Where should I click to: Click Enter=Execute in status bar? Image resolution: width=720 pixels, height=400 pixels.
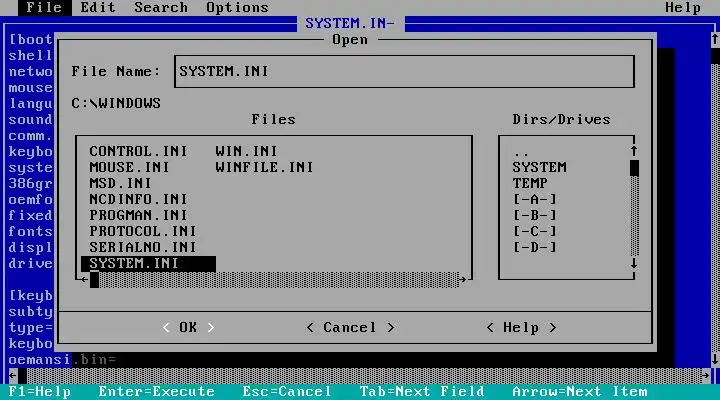point(156,392)
